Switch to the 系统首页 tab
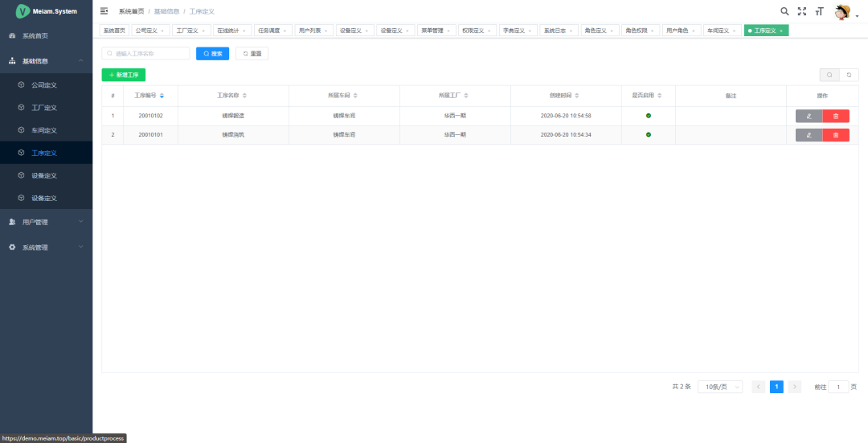Screen dimensions: 868x443 (x=115, y=31)
